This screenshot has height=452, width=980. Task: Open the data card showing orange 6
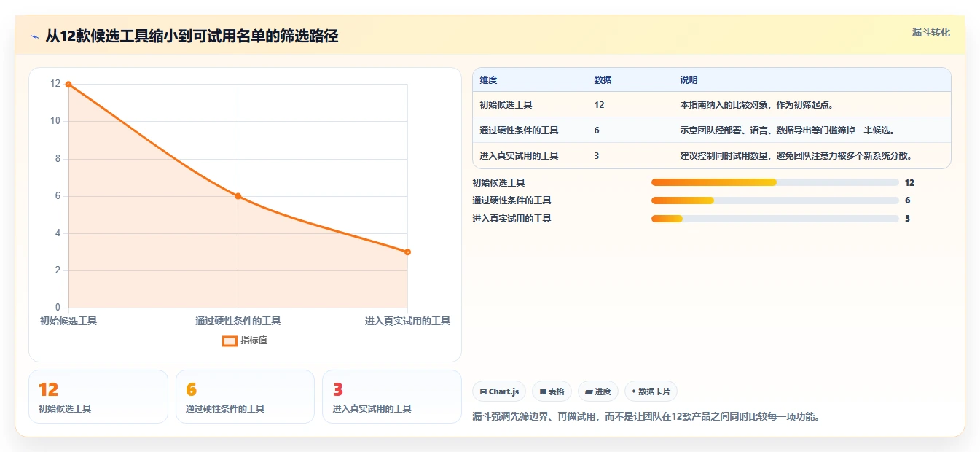pyautogui.click(x=245, y=397)
